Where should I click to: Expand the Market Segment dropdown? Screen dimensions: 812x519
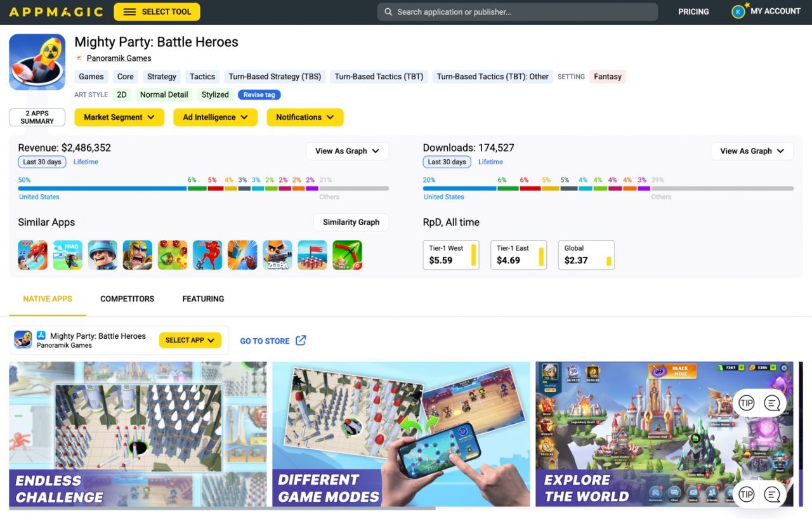119,117
